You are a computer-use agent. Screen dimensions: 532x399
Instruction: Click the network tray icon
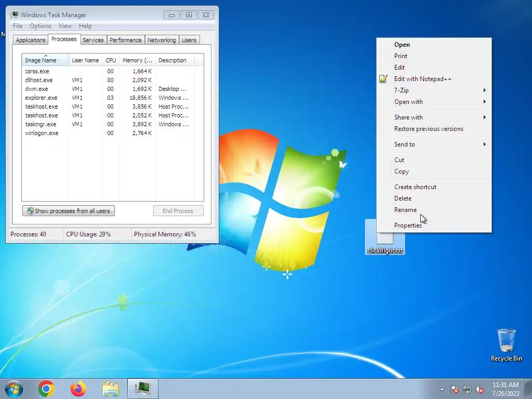click(467, 389)
